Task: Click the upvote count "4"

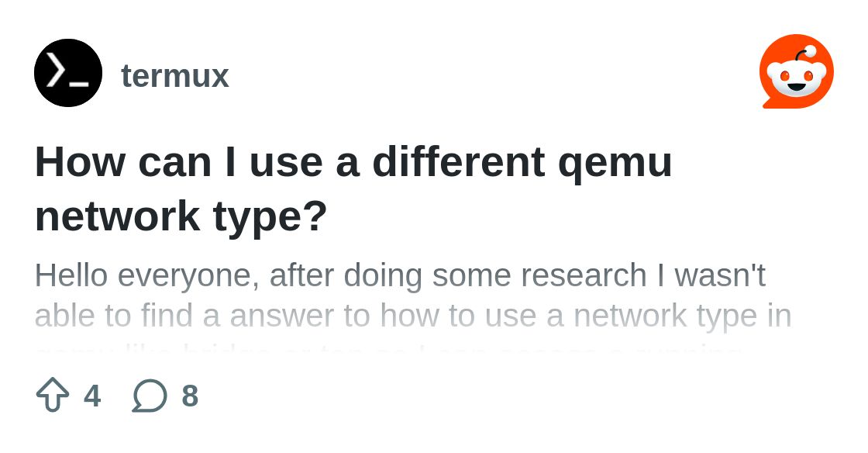Action: [92, 396]
